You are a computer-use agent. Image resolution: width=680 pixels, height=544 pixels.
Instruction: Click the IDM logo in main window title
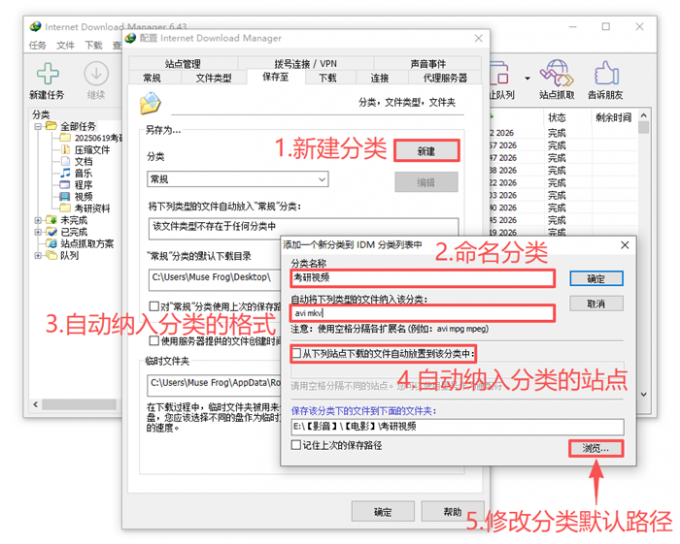coord(36,26)
